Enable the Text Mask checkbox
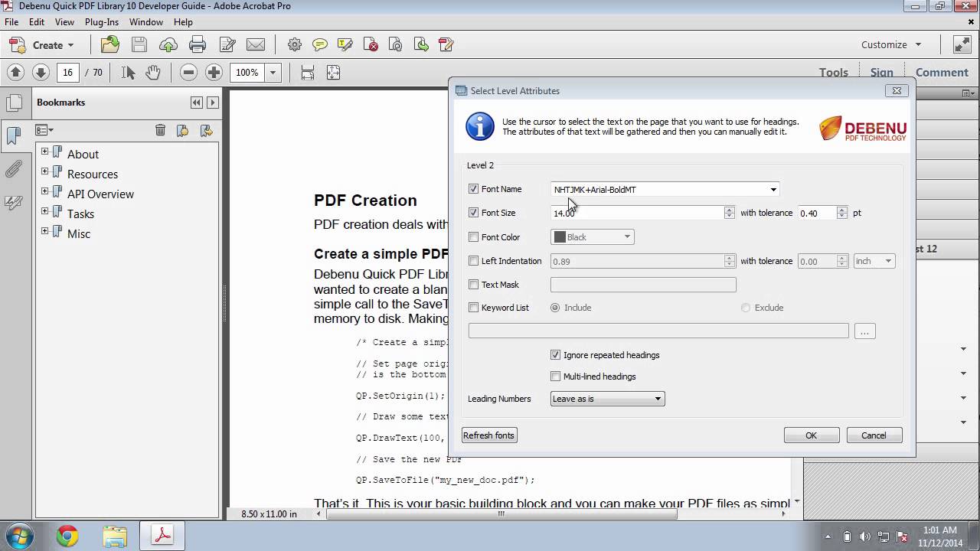This screenshot has height=551, width=980. tap(473, 285)
